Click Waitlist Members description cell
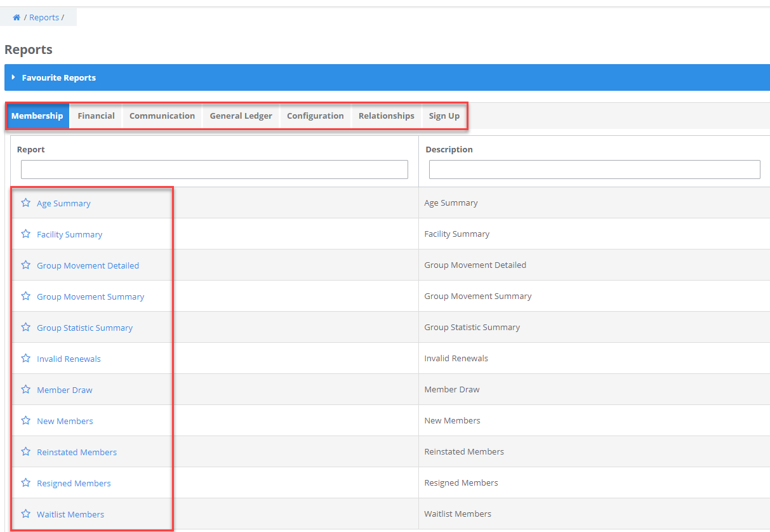The image size is (770, 532). click(594, 514)
